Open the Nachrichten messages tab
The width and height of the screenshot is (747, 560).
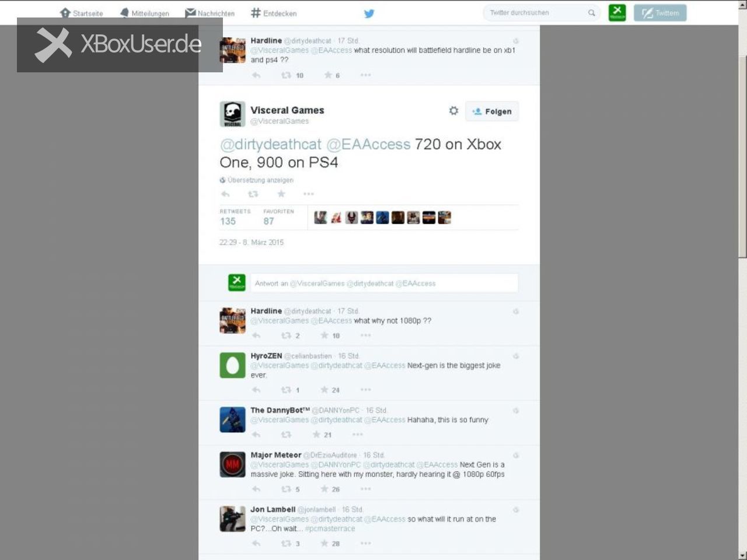coord(210,13)
